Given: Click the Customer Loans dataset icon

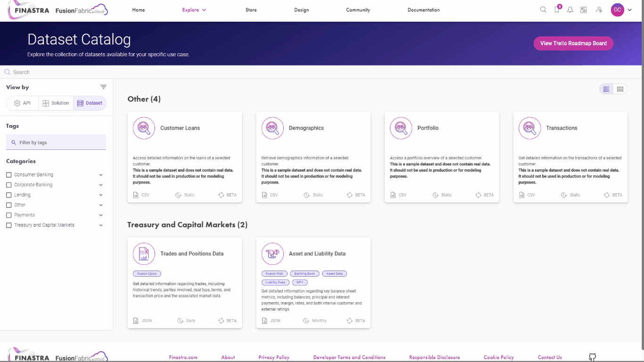Looking at the screenshot, I should pos(144,128).
